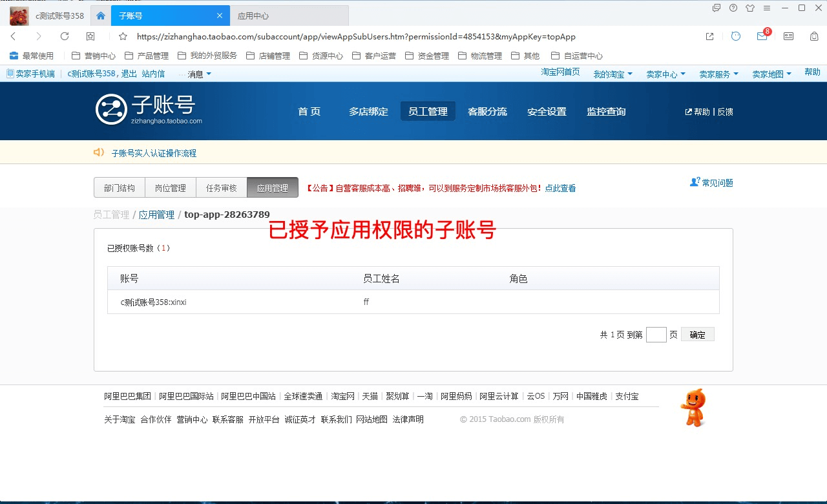Image resolution: width=827 pixels, height=504 pixels.
Task: Click the 退出 logout link
Action: click(129, 74)
